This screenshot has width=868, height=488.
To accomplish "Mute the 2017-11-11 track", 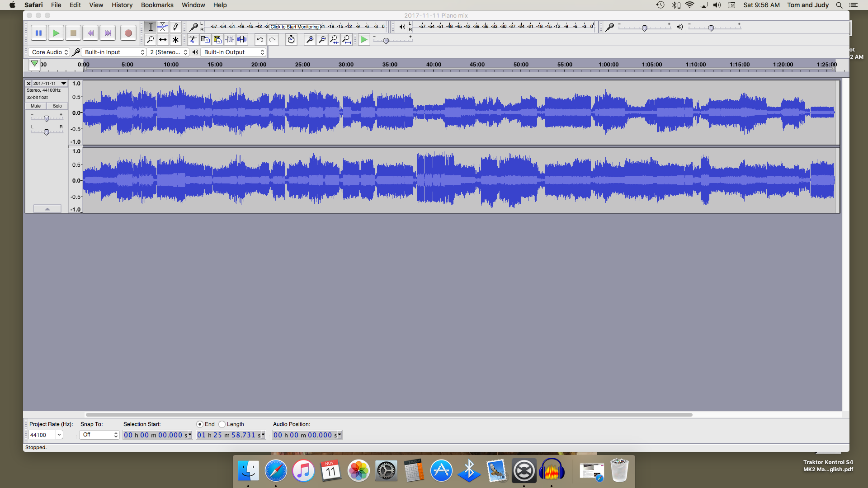I will 36,106.
